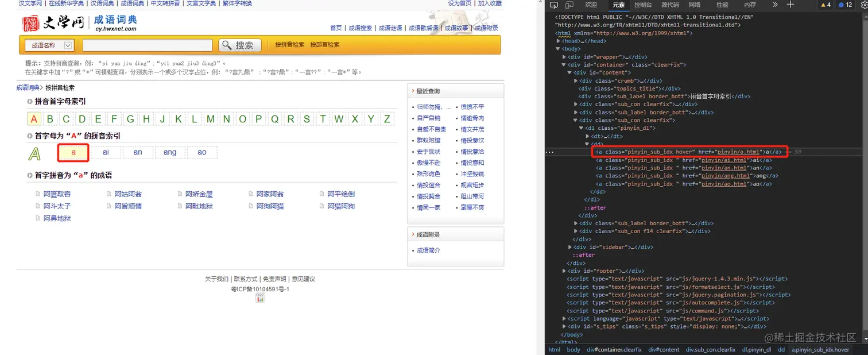
Task: Expand div id="wrapper" node
Action: 565,57
